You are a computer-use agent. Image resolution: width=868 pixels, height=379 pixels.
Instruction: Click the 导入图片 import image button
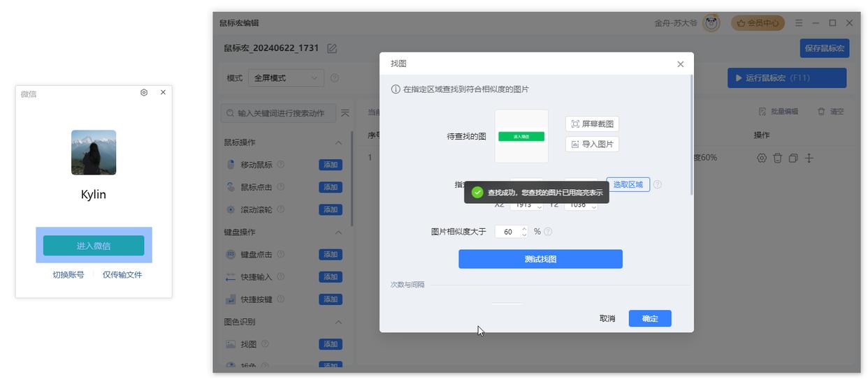pos(592,144)
